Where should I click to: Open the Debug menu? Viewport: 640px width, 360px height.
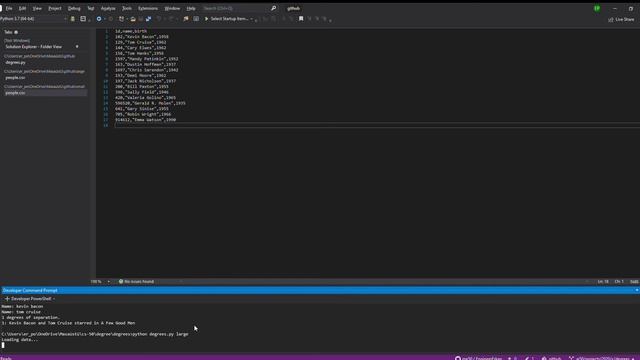pos(74,8)
